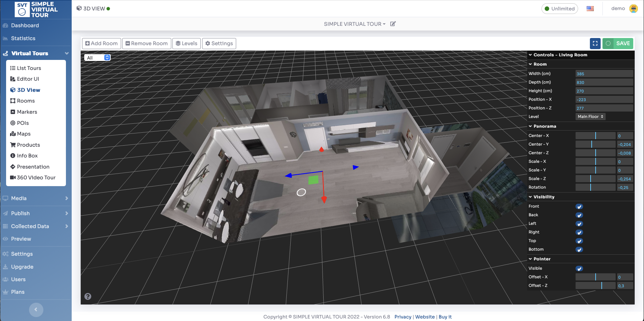The image size is (644, 321).
Task: Click the demo user avatar
Action: tap(633, 9)
